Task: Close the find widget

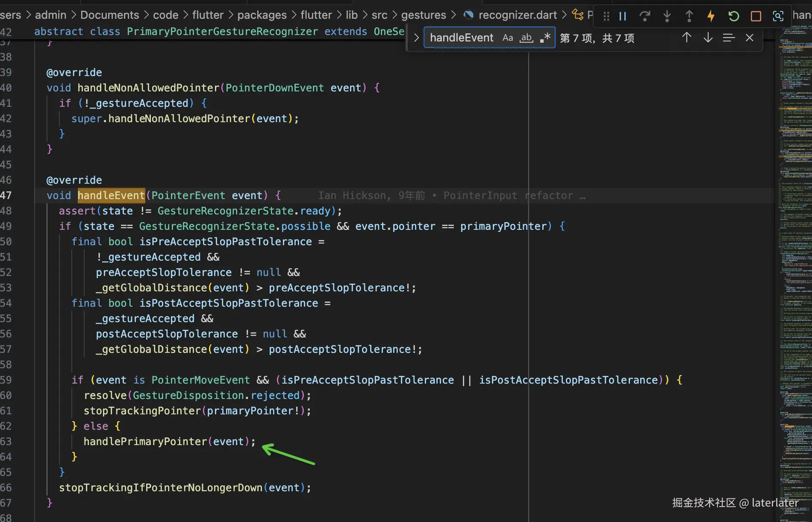Action: pyautogui.click(x=750, y=38)
